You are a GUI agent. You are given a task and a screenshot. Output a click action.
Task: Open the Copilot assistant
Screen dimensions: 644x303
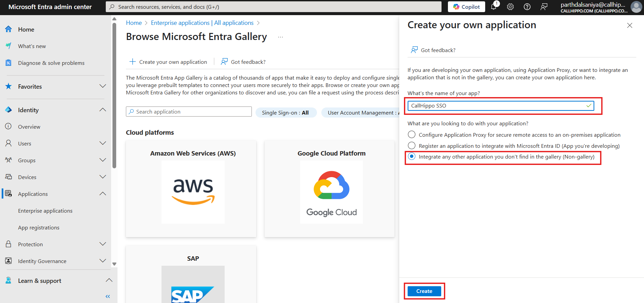466,7
